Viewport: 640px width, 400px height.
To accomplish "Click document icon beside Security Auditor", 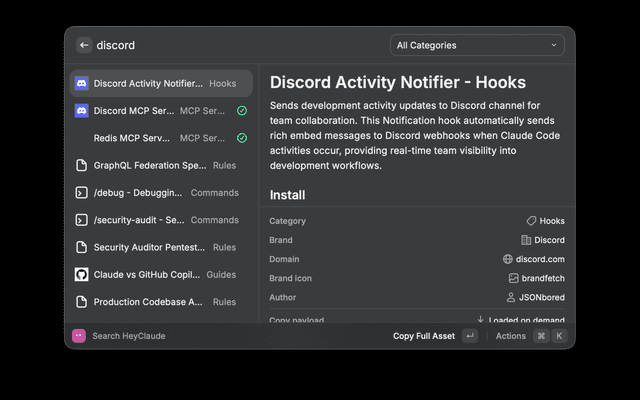I will [x=82, y=247].
